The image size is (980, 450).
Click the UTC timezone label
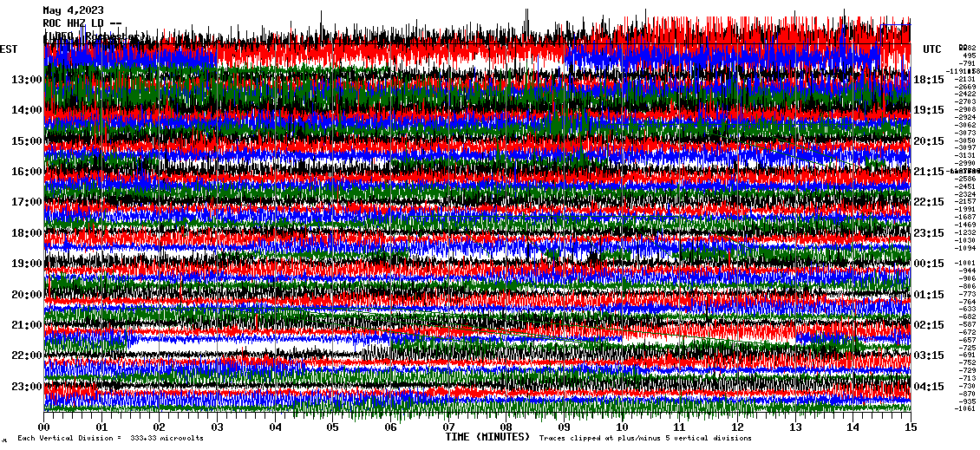click(x=932, y=49)
